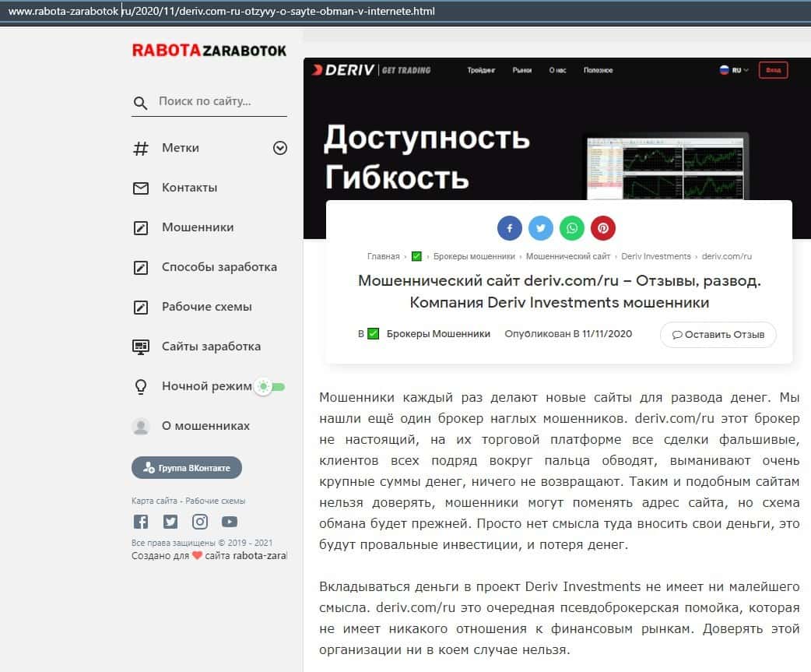Image resolution: width=811 pixels, height=672 pixels.
Task: Open the О нас menu in Deriv banner
Action: click(x=557, y=70)
